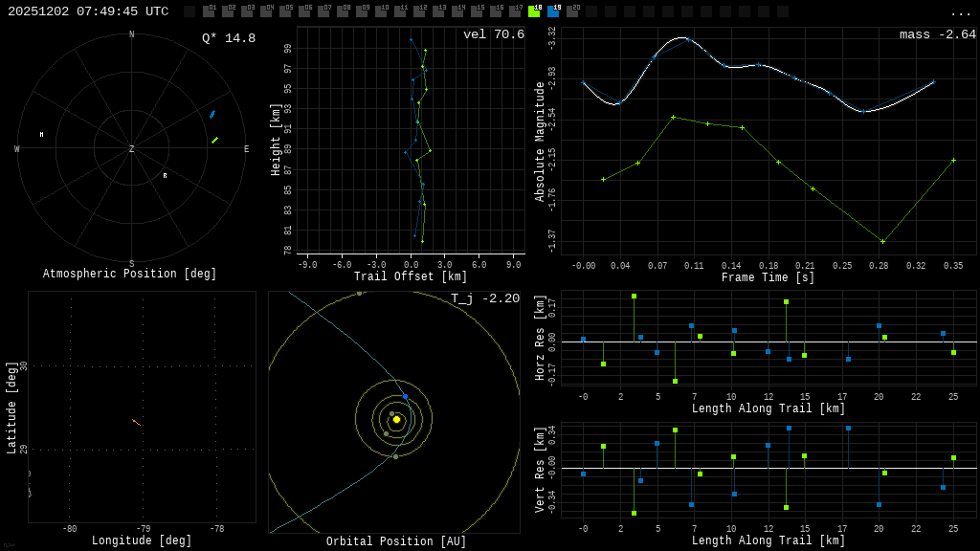This screenshot has height=551, width=980.
Task: Toggle the blue station box 19
Action: 553,11
